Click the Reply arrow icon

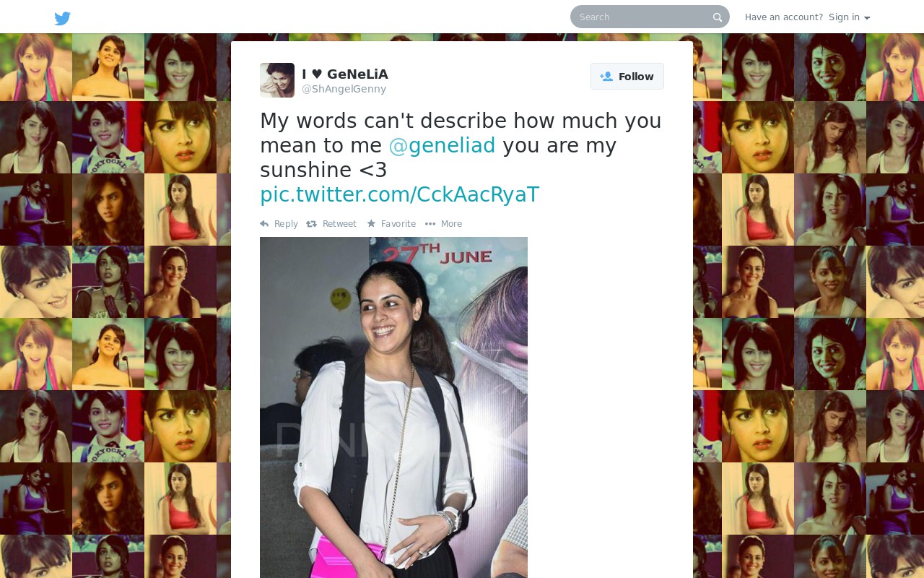tap(264, 224)
